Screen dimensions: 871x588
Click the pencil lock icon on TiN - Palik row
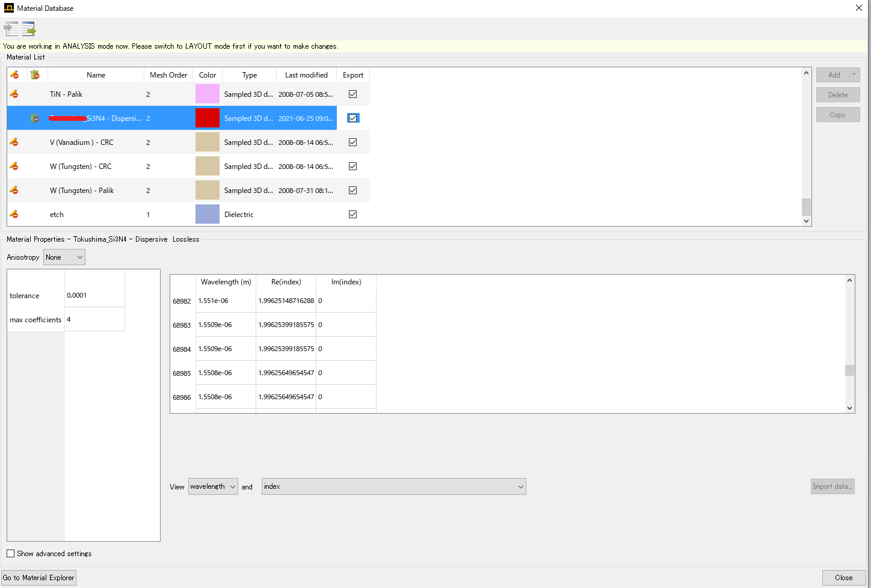(14, 94)
